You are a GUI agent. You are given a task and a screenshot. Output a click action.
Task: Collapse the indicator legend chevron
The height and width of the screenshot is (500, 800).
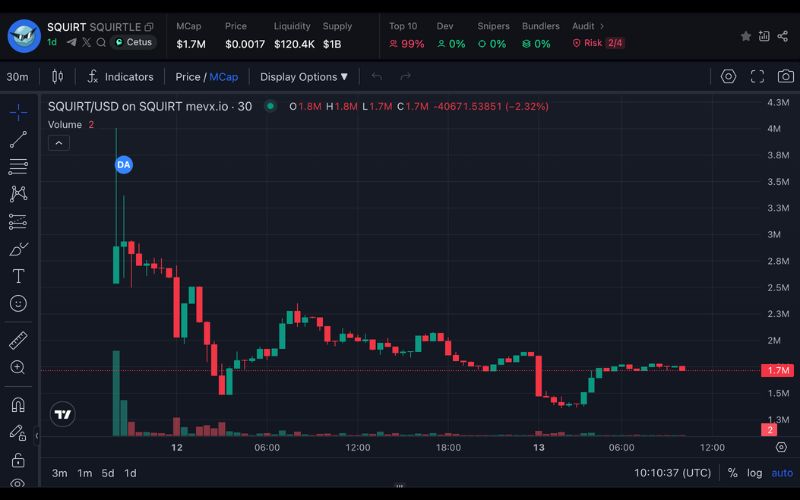(x=59, y=143)
